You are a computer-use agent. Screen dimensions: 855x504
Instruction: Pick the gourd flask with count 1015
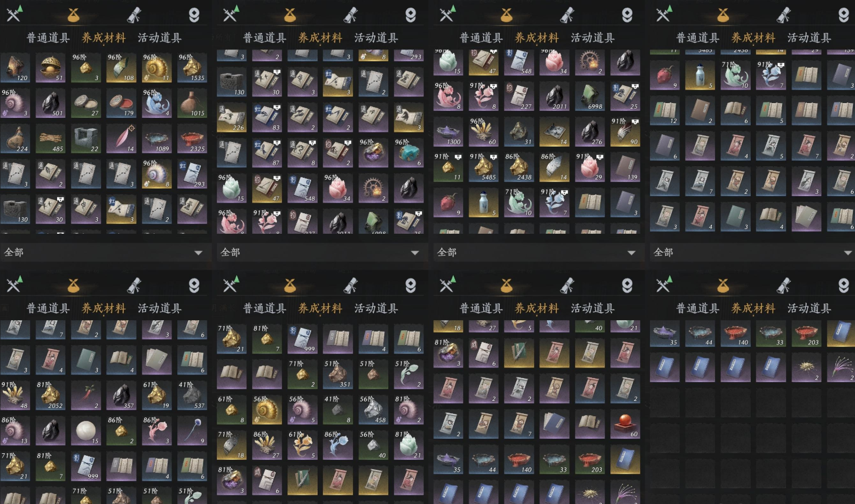[192, 103]
